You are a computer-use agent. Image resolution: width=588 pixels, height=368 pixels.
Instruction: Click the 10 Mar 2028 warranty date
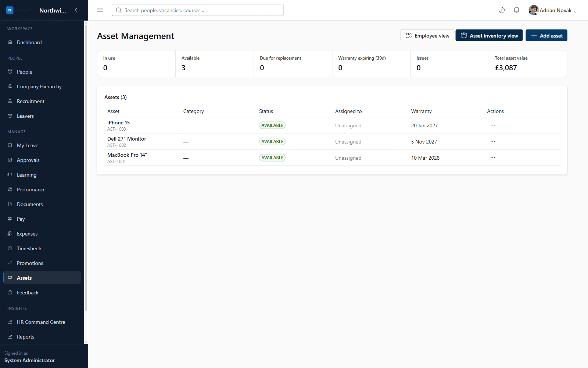pyautogui.click(x=425, y=158)
